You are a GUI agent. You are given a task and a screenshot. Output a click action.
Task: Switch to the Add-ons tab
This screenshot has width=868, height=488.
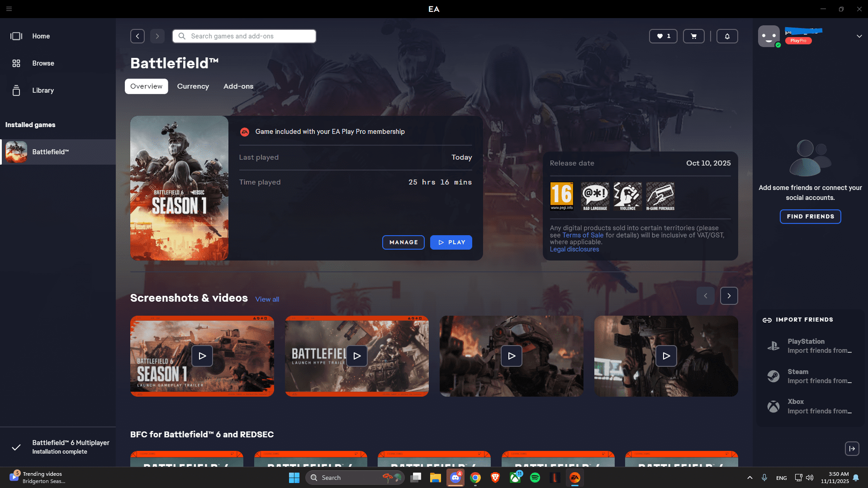238,86
